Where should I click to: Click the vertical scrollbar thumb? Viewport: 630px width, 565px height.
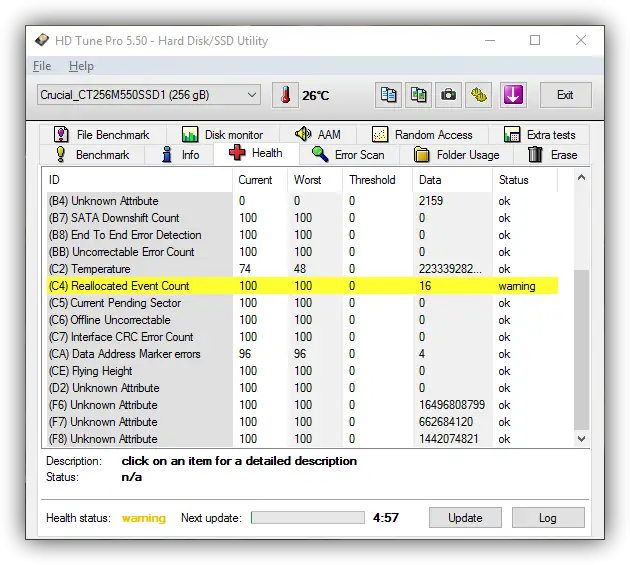(x=581, y=350)
